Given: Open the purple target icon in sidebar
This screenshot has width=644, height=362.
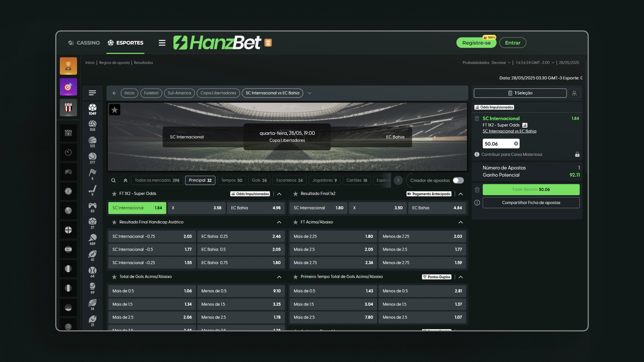Looking at the screenshot, I should click(x=68, y=87).
